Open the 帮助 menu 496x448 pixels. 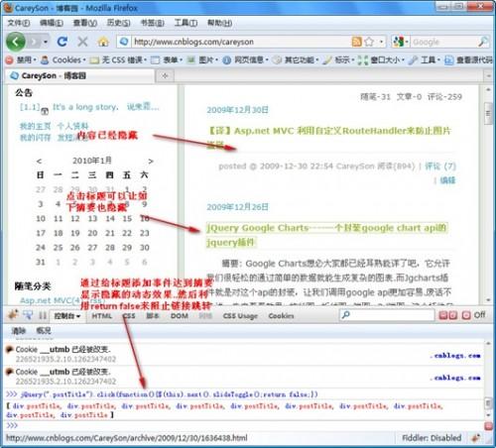click(x=219, y=23)
